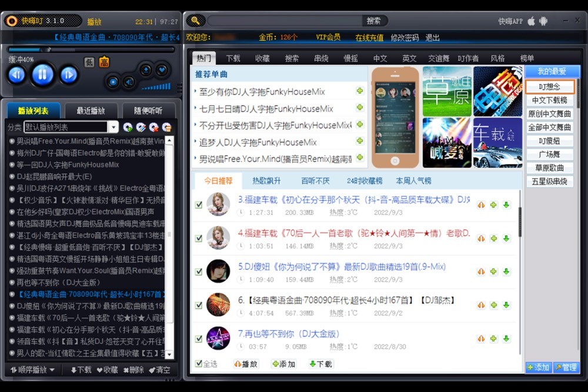Favorite current song with heart icon
The height and width of the screenshot is (392, 588).
[162, 70]
